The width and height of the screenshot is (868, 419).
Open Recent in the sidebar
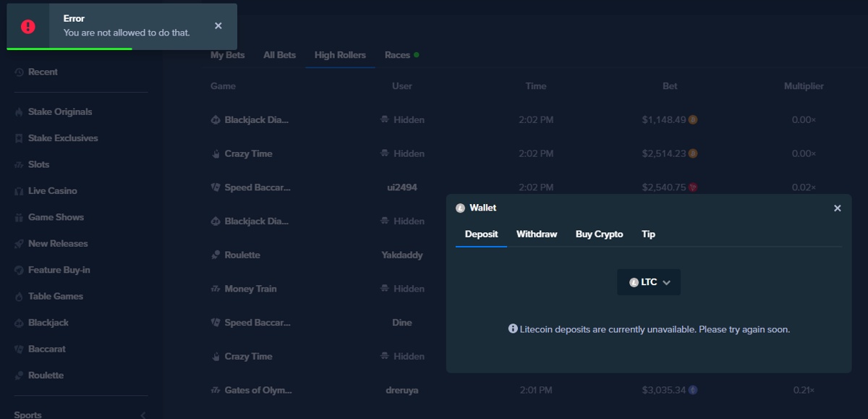coord(43,72)
